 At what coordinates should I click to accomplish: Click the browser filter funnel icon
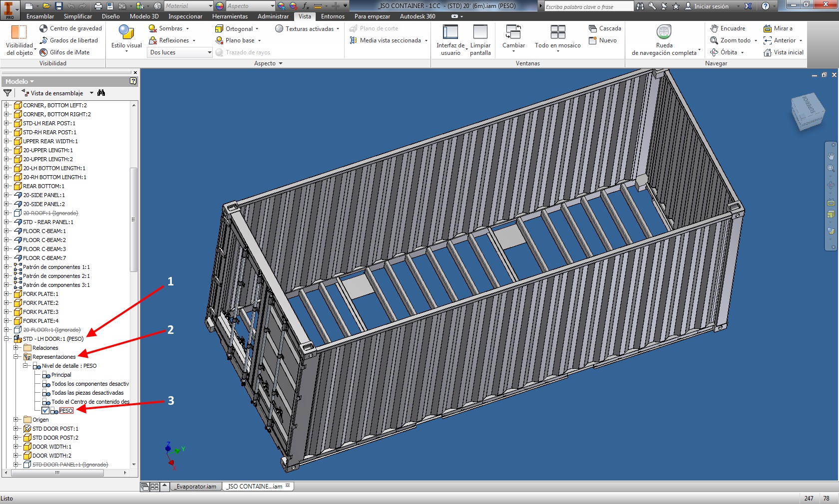coord(7,93)
